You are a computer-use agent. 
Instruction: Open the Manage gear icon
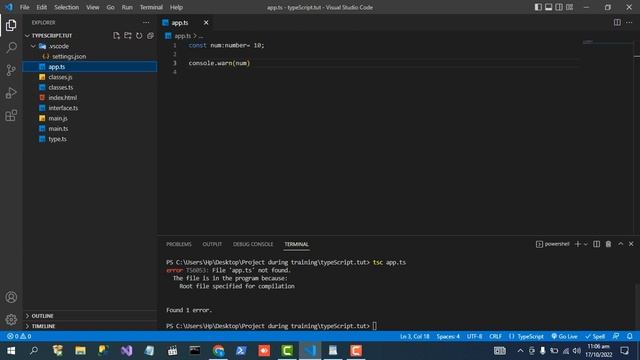point(11,319)
